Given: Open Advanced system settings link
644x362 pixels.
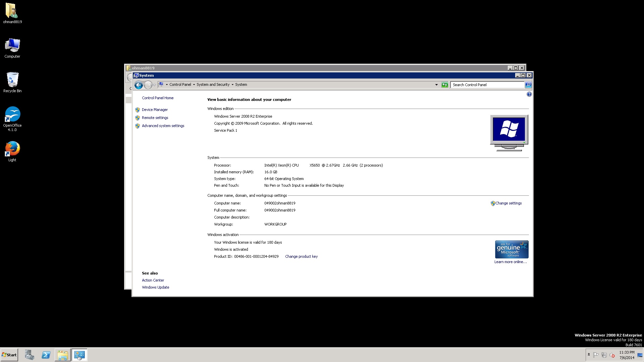Looking at the screenshot, I should tap(163, 126).
